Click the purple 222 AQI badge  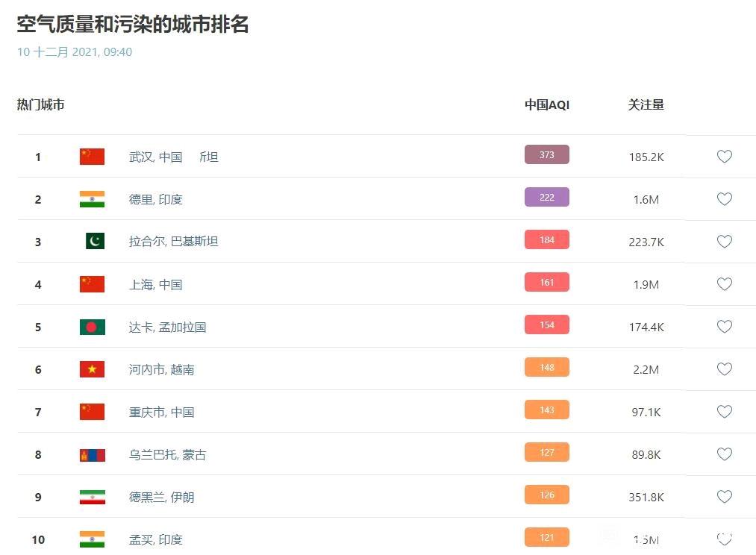click(x=546, y=197)
